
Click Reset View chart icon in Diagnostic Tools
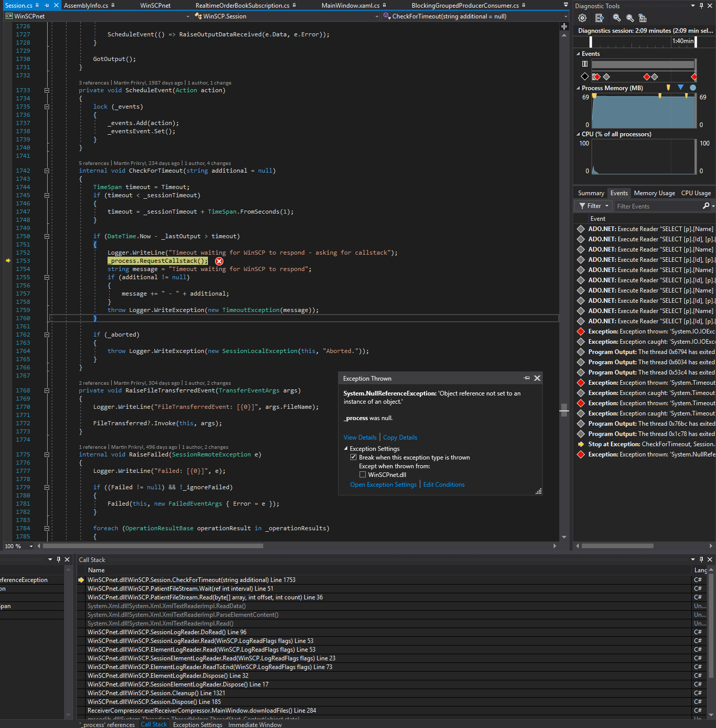tap(643, 18)
